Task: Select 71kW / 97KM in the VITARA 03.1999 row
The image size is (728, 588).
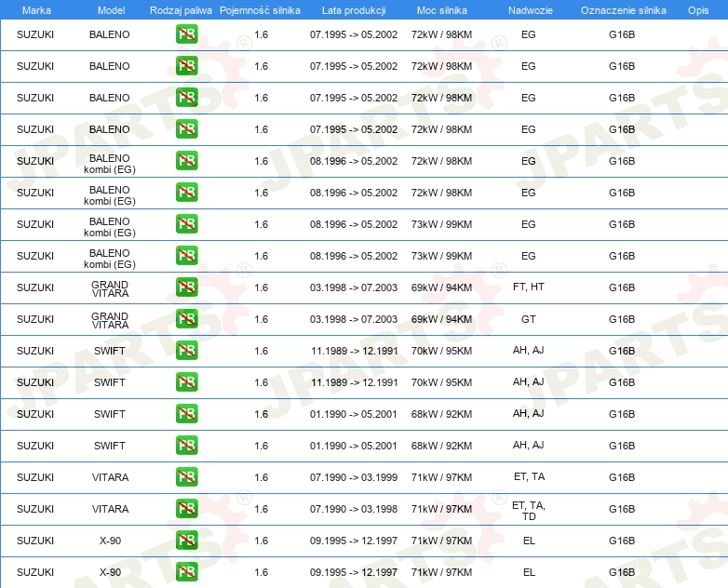Action: [x=441, y=477]
